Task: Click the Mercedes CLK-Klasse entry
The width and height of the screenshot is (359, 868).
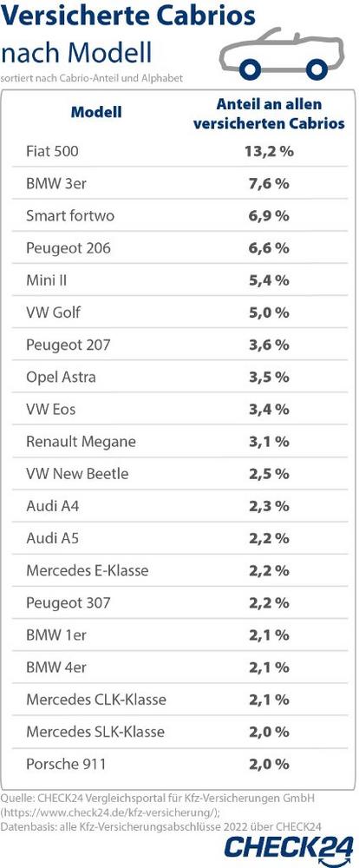Action: tap(96, 700)
